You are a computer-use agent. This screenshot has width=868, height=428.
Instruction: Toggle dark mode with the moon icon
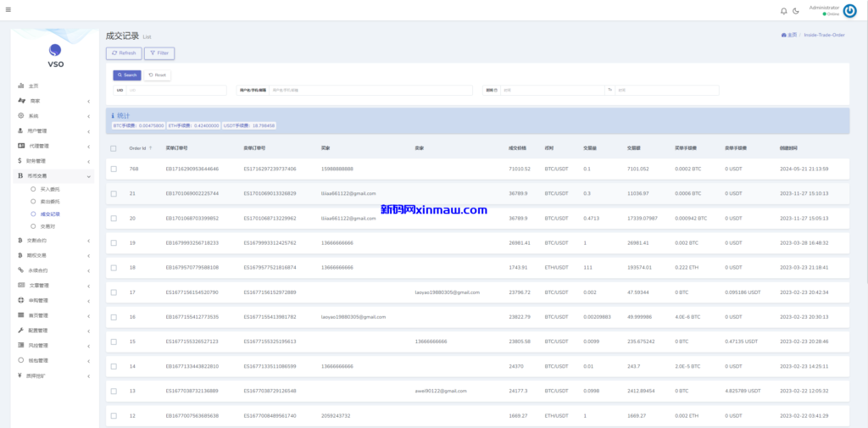(x=796, y=11)
